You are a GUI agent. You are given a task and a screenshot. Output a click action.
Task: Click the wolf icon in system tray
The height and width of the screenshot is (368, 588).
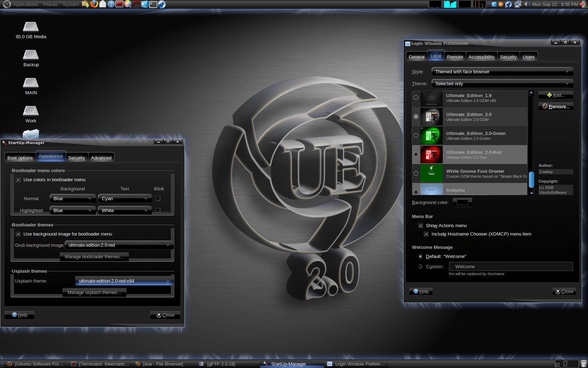tap(509, 4)
